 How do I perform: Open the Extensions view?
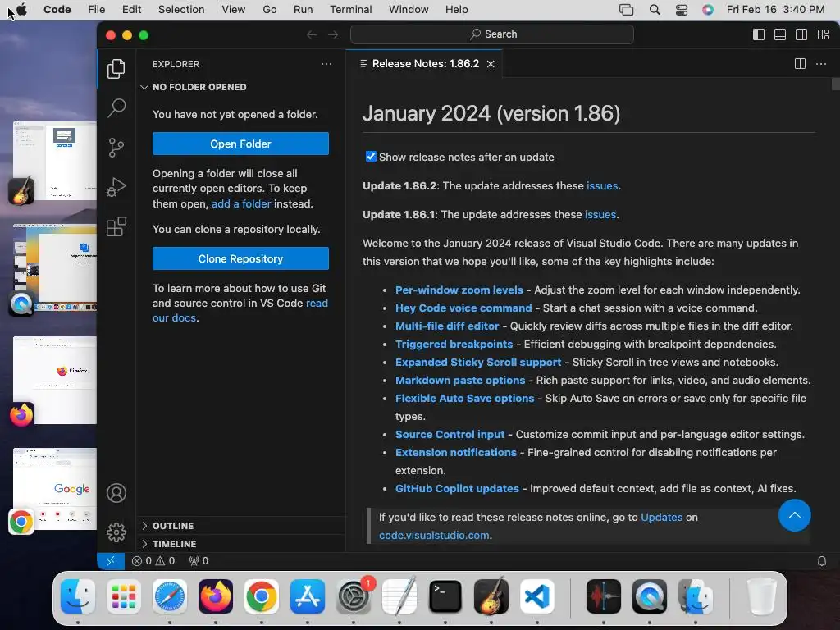coord(116,226)
